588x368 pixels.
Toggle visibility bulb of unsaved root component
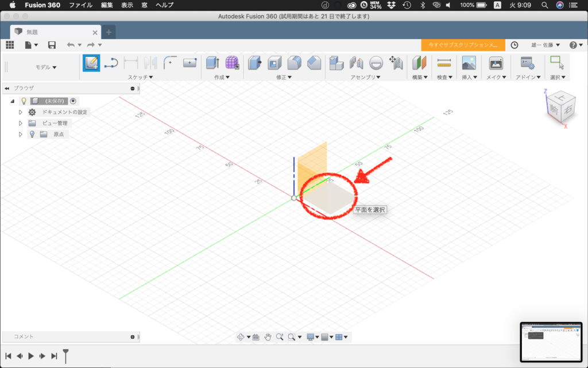pos(24,101)
